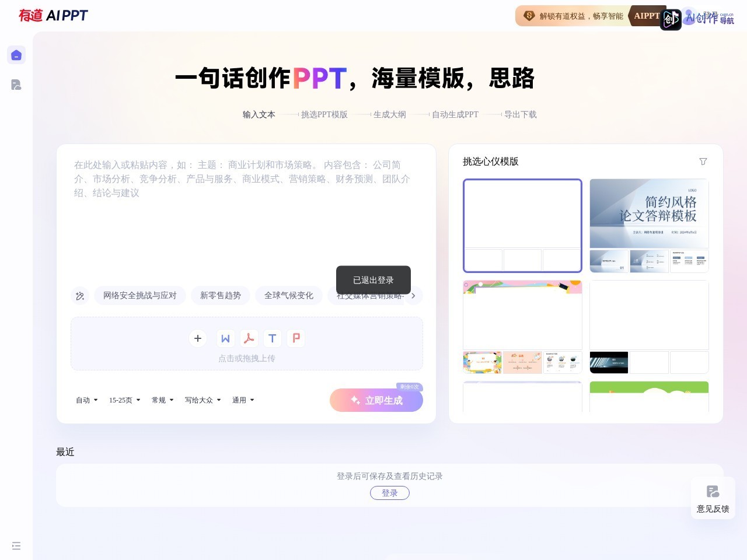The width and height of the screenshot is (747, 560).
Task: Select the 网络安全挑战与应对 topic chip
Action: pos(140,296)
